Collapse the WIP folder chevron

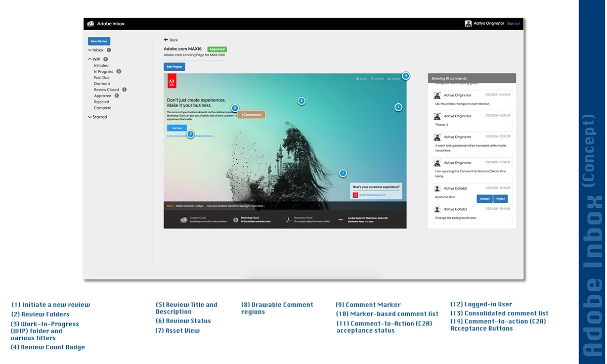pos(90,59)
